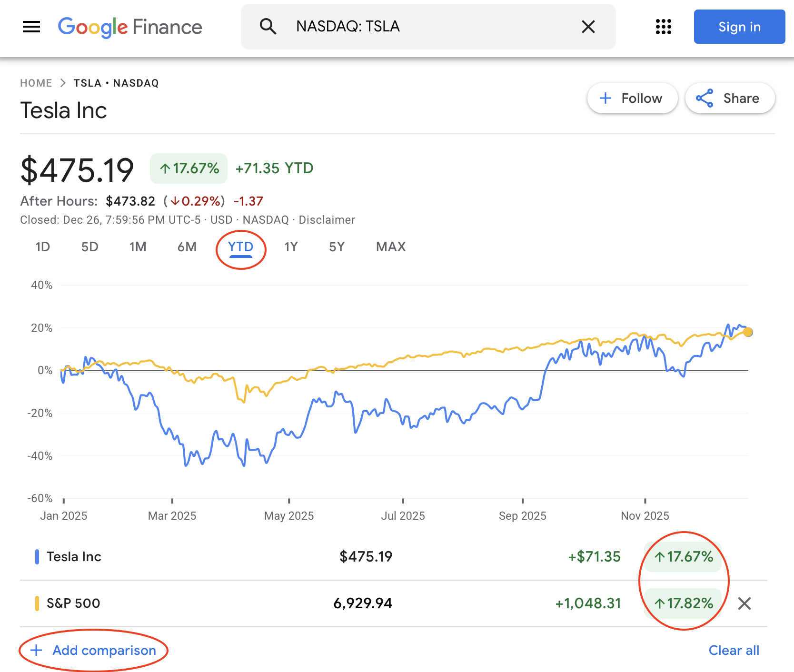The height and width of the screenshot is (672, 794).
Task: Click Clear all comparisons
Action: coord(734,650)
